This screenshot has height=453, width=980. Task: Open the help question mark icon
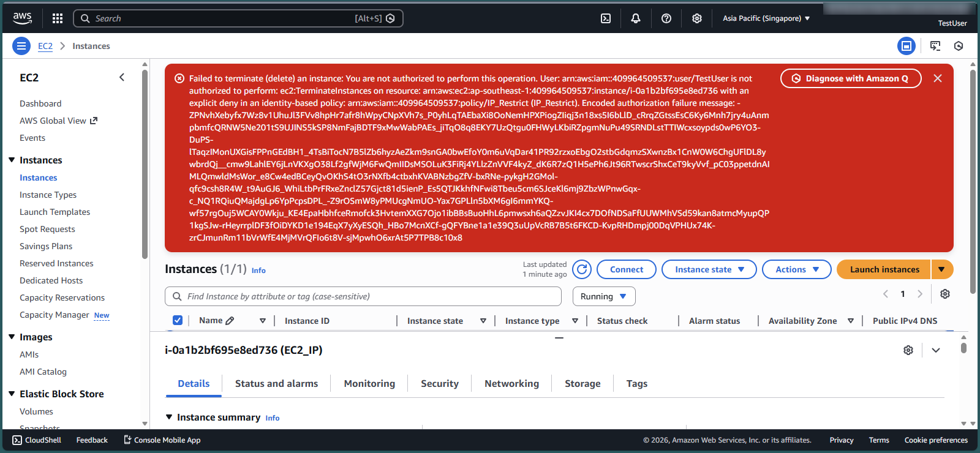tap(666, 18)
